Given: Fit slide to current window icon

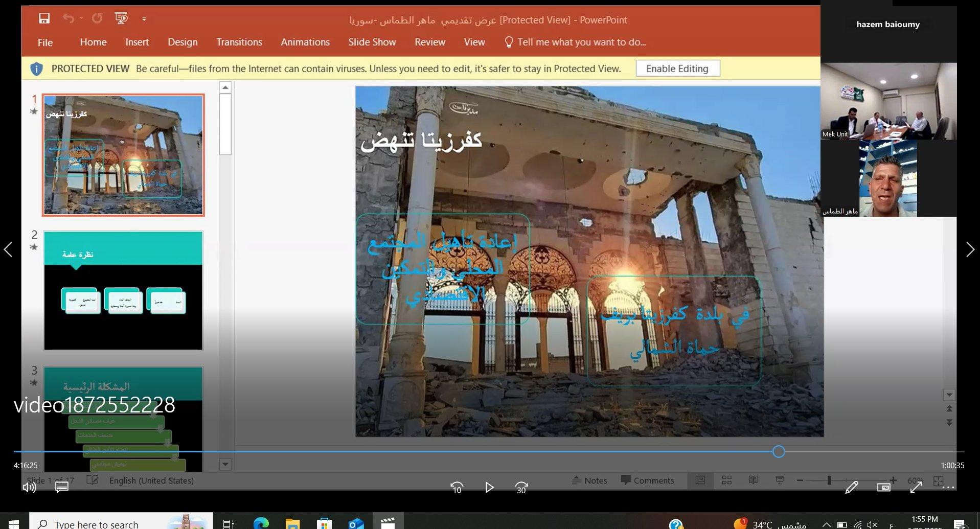Looking at the screenshot, I should (939, 481).
